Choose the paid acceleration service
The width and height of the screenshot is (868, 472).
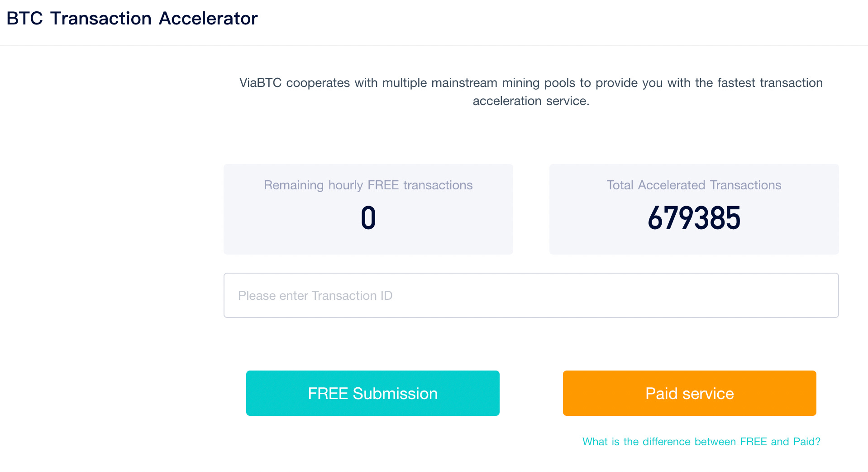(689, 393)
